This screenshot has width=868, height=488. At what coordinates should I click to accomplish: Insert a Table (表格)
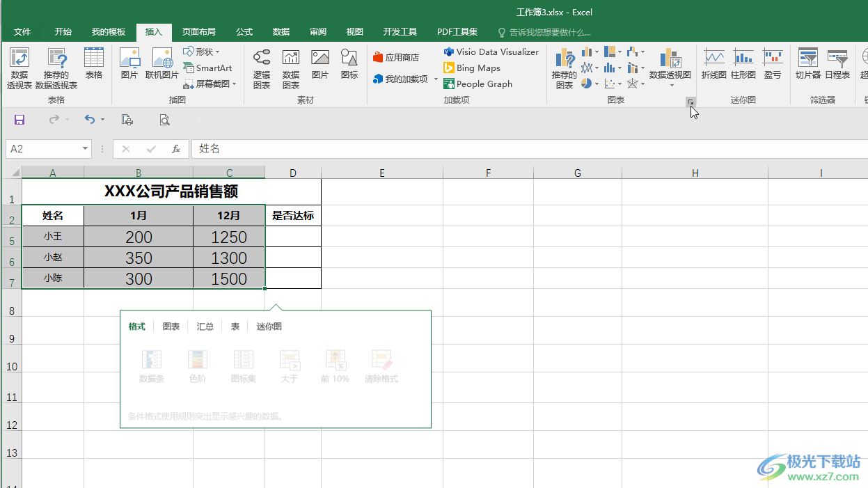coord(94,63)
